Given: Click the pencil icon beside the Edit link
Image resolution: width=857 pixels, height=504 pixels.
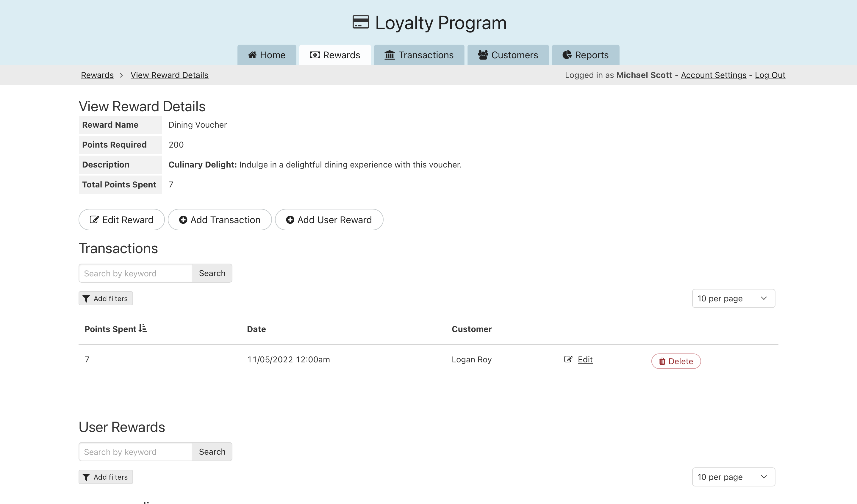Looking at the screenshot, I should 568,359.
